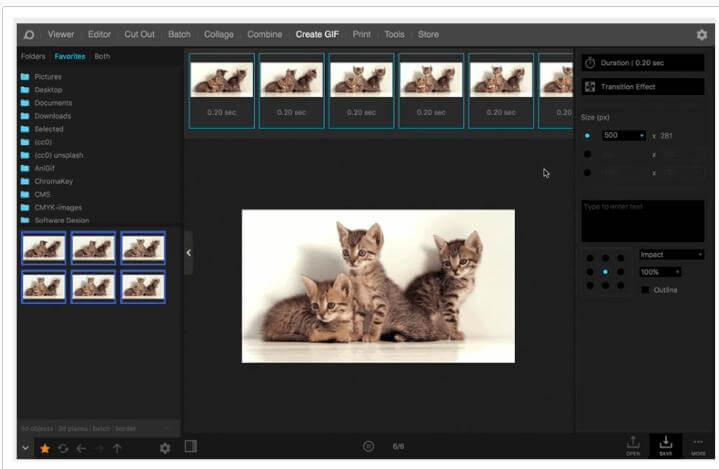This screenshot has width=719, height=469.
Task: Click the PhotoScape logo icon in the top bar
Action: pyautogui.click(x=29, y=35)
